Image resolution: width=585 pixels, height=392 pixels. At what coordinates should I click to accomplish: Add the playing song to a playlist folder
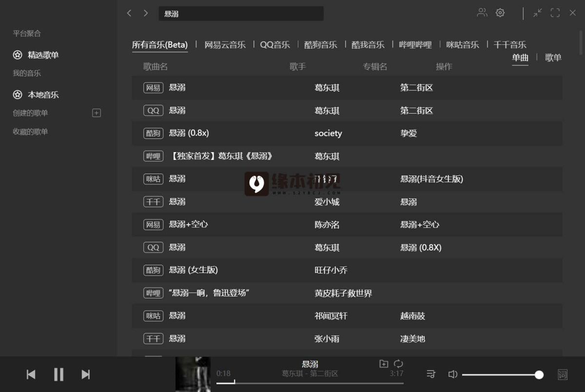click(x=384, y=364)
